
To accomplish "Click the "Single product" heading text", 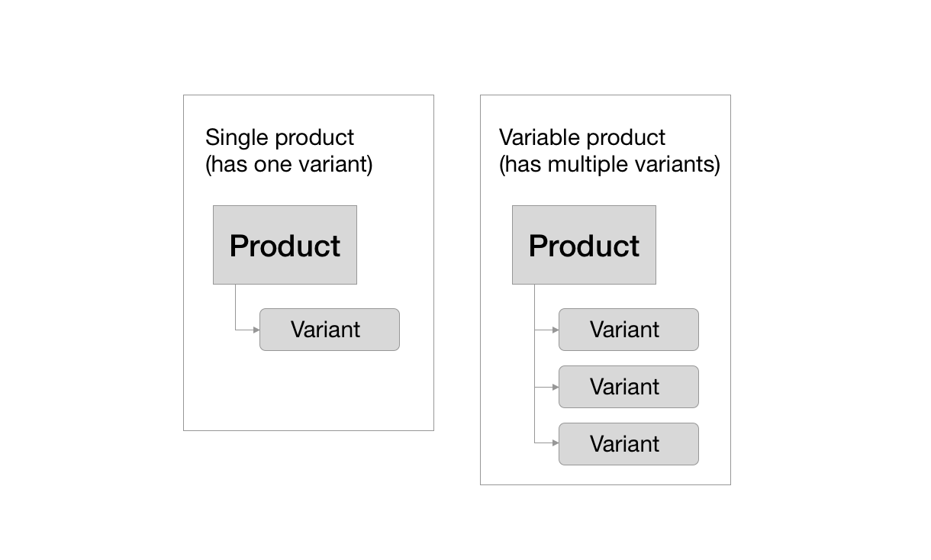I will point(279,137).
